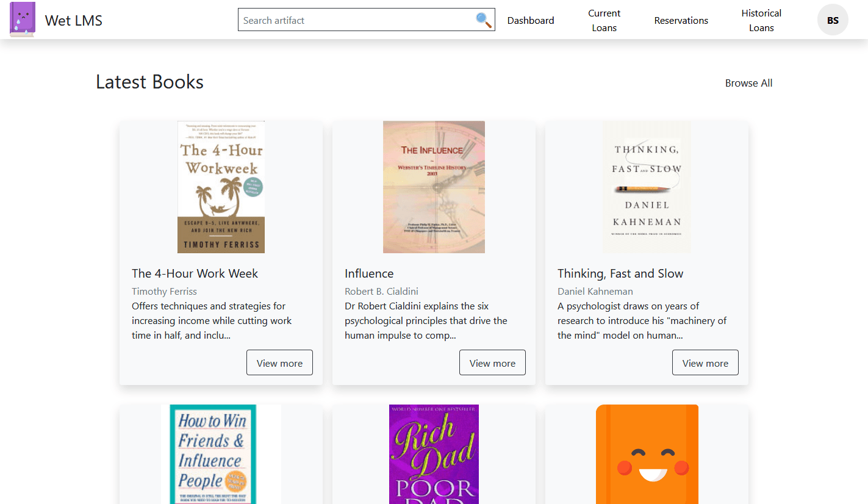Click the magnifying glass search icon
This screenshot has width=868, height=504.
pyautogui.click(x=483, y=20)
